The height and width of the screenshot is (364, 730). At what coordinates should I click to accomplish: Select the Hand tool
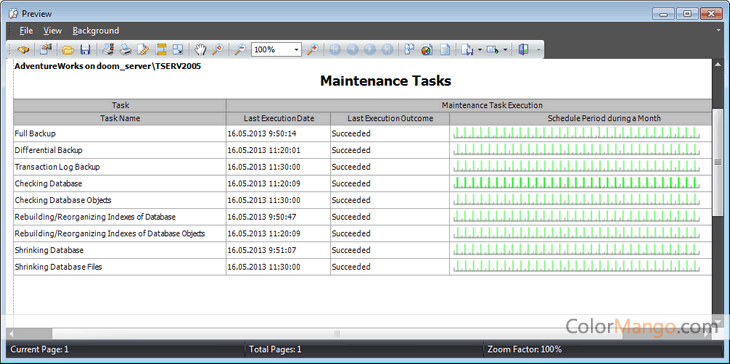click(200, 49)
